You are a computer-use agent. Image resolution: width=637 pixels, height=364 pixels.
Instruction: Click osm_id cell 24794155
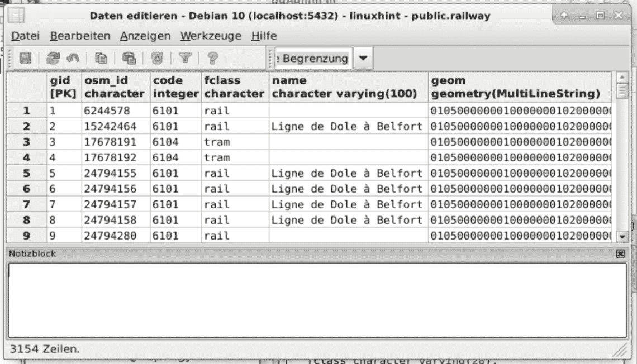[x=116, y=173]
